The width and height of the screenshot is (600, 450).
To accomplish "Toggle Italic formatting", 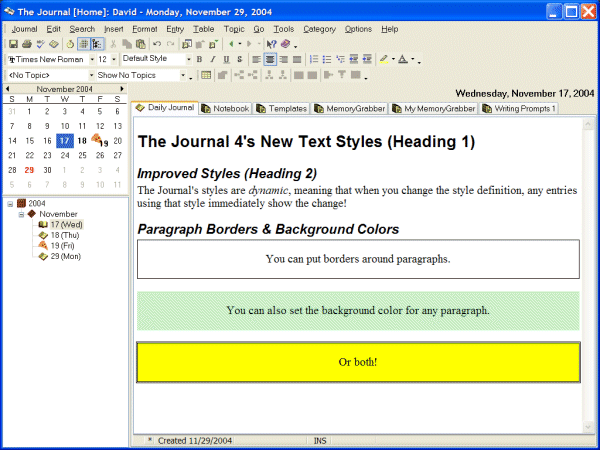I will (212, 60).
